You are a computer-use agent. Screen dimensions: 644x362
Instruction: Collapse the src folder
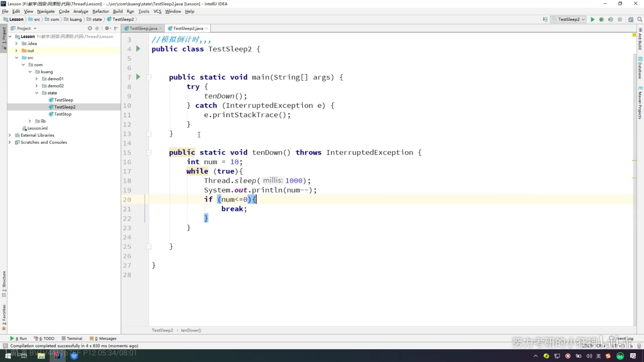(x=16, y=58)
